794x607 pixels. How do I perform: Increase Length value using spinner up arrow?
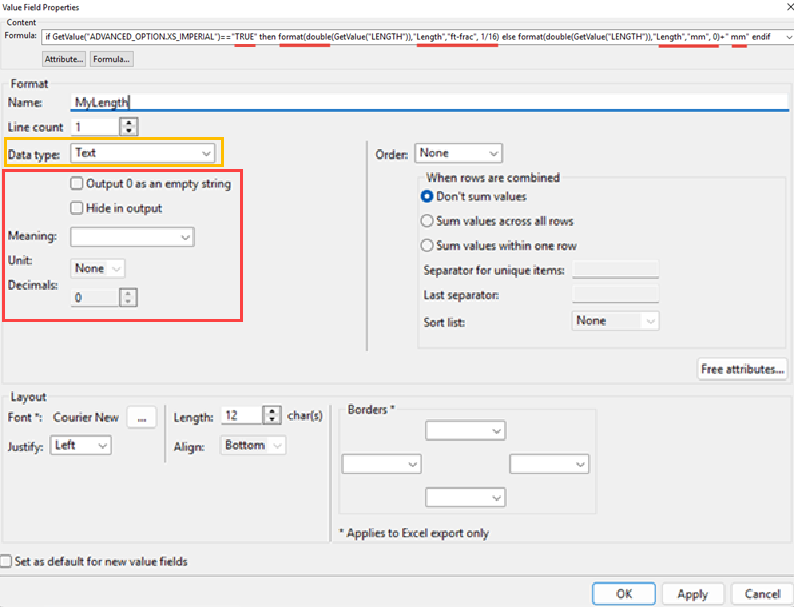click(x=271, y=412)
